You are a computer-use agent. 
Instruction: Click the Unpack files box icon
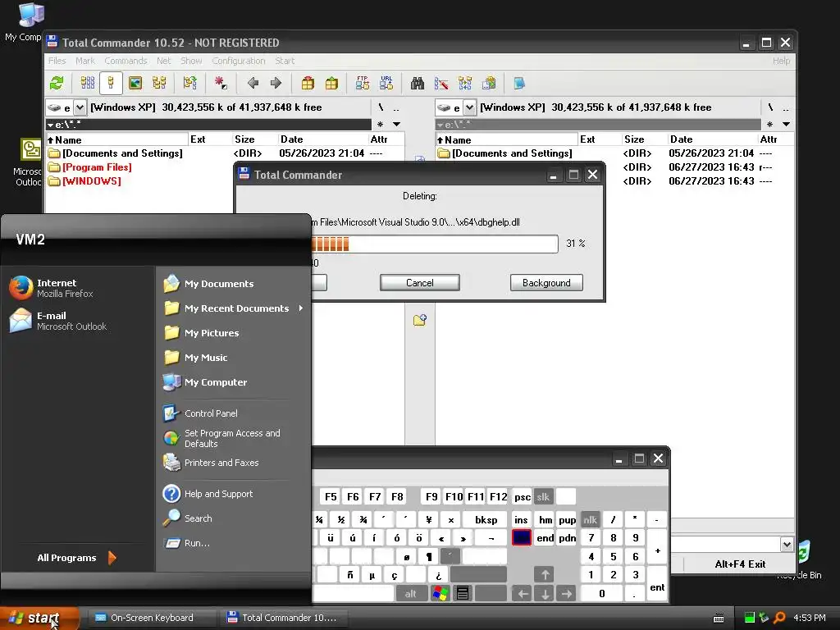(x=331, y=83)
